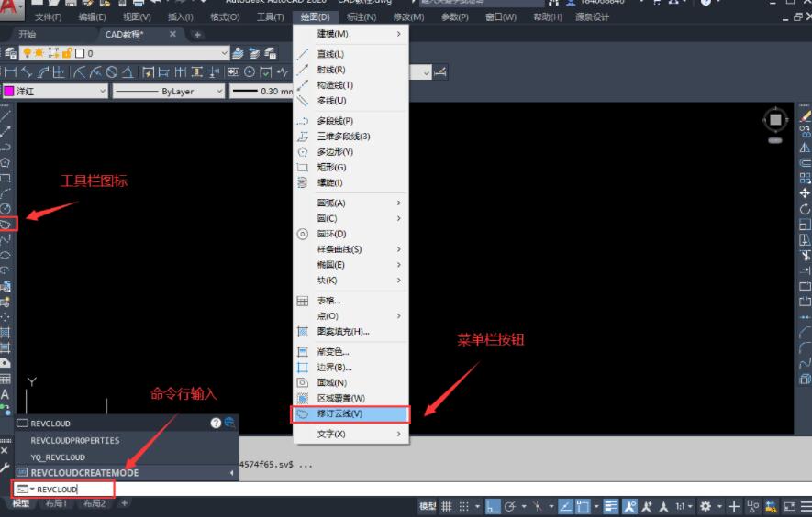Toggle object snap tracking in status bar

(x=565, y=506)
